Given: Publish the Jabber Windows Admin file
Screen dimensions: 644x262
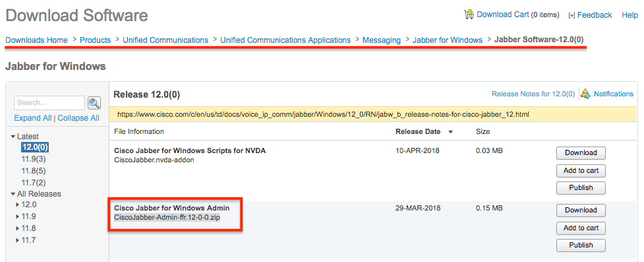Looking at the screenshot, I should point(581,245).
